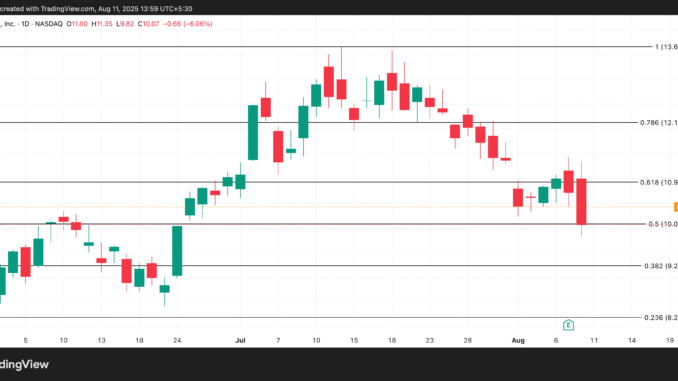Click the 5 date label on axis
The height and width of the screenshot is (381, 678).
point(26,340)
